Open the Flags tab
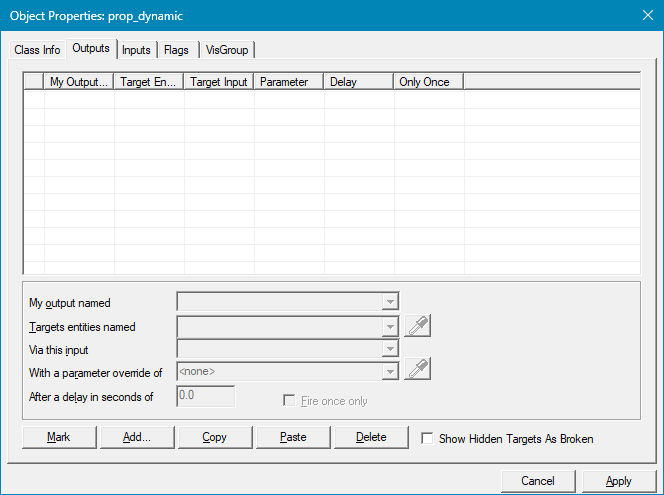 click(x=176, y=50)
